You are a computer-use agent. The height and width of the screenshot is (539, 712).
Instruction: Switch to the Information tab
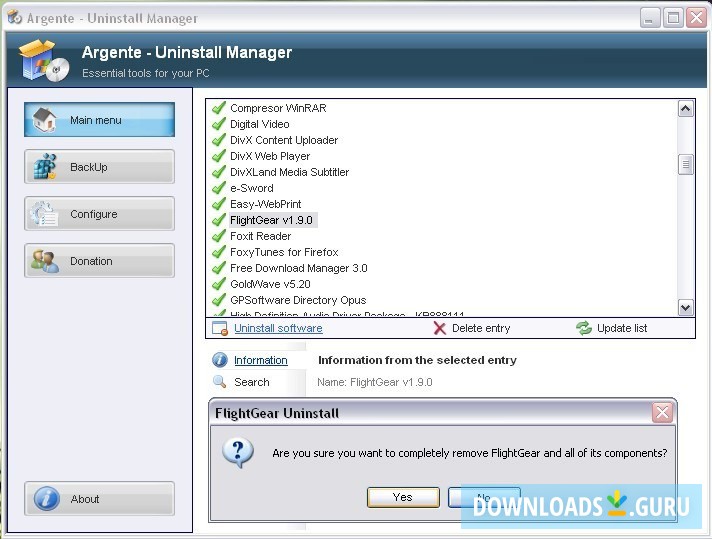261,360
